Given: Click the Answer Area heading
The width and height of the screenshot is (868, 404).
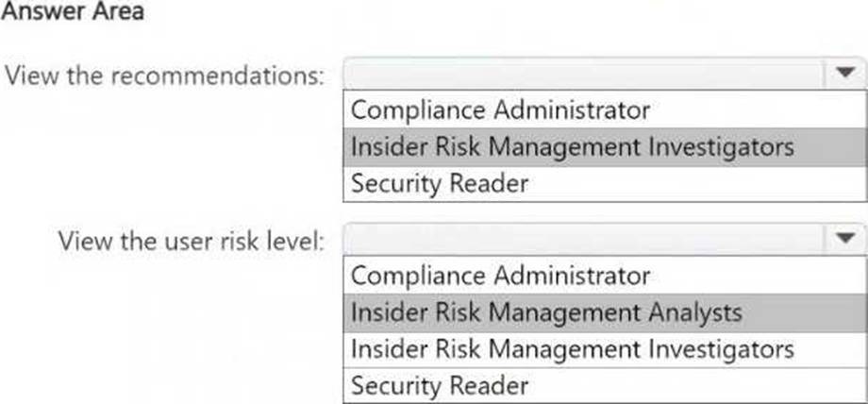Looking at the screenshot, I should [x=72, y=13].
